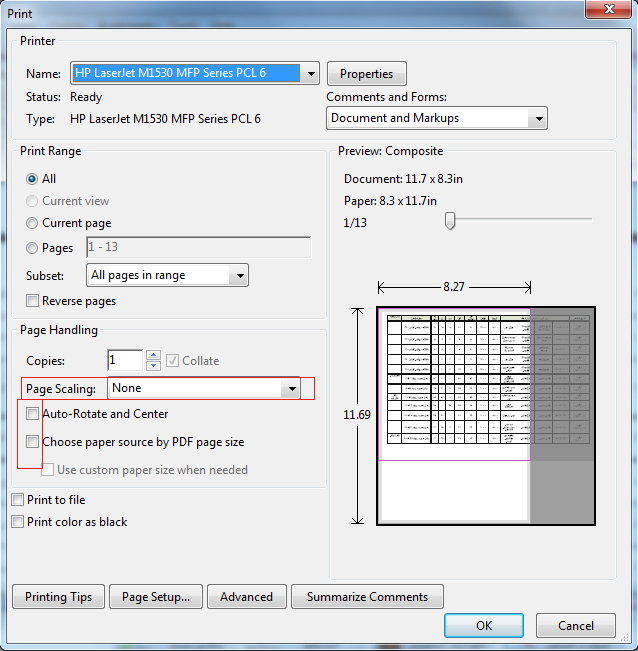Enable the Reverse pages checkbox
The width and height of the screenshot is (638, 651).
34,301
